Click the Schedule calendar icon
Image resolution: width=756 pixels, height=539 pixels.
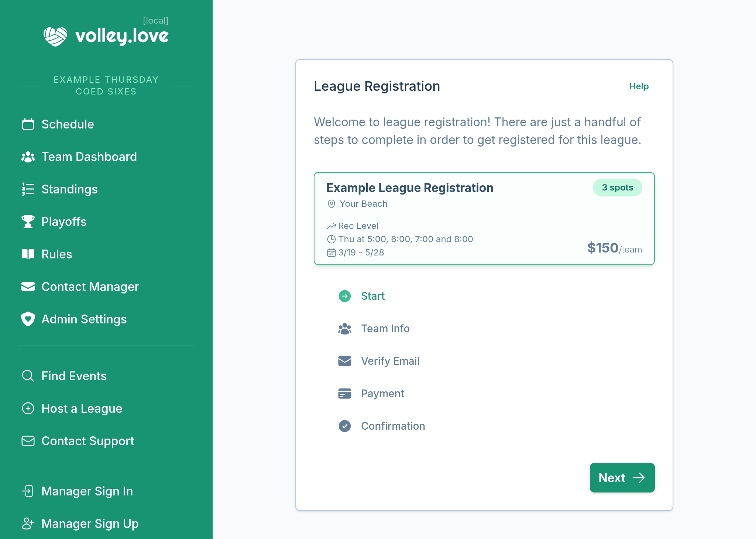[28, 124]
